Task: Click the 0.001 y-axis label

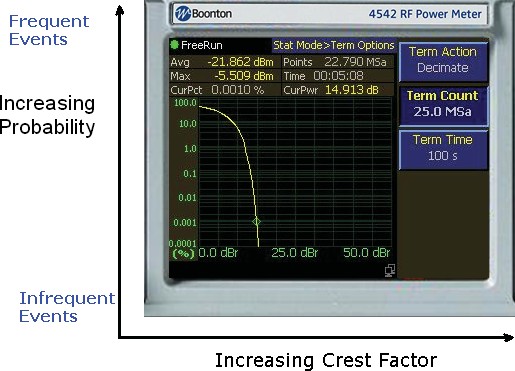Action: [x=185, y=222]
